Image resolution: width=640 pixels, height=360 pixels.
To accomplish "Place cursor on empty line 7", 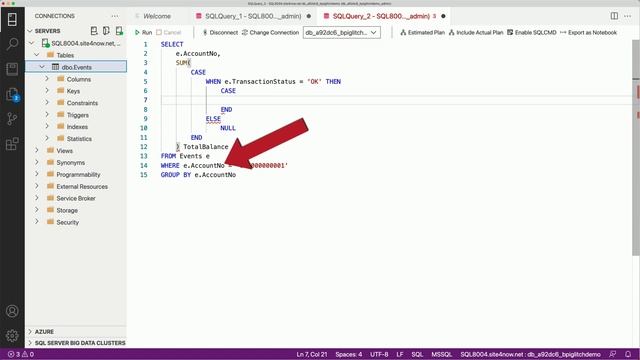I will (x=396, y=100).
